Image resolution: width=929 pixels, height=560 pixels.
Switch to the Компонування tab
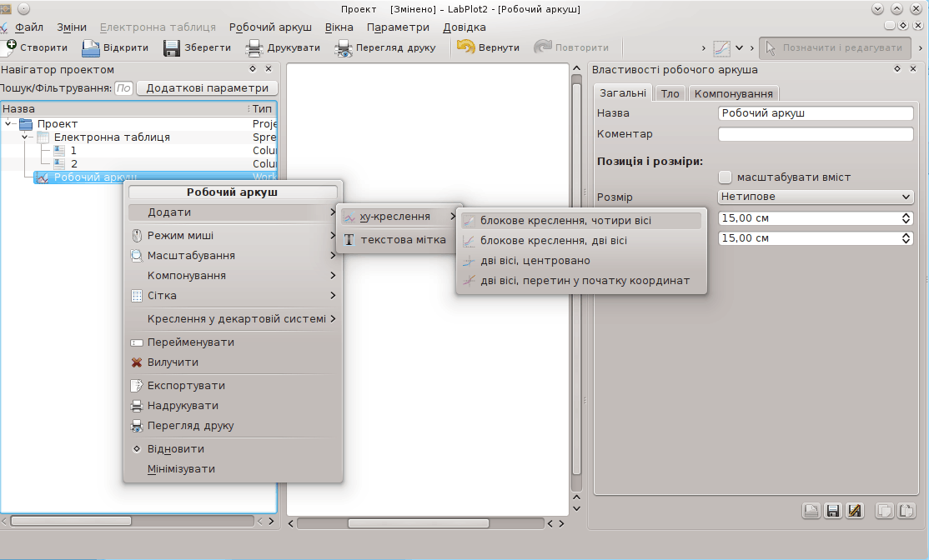[734, 93]
